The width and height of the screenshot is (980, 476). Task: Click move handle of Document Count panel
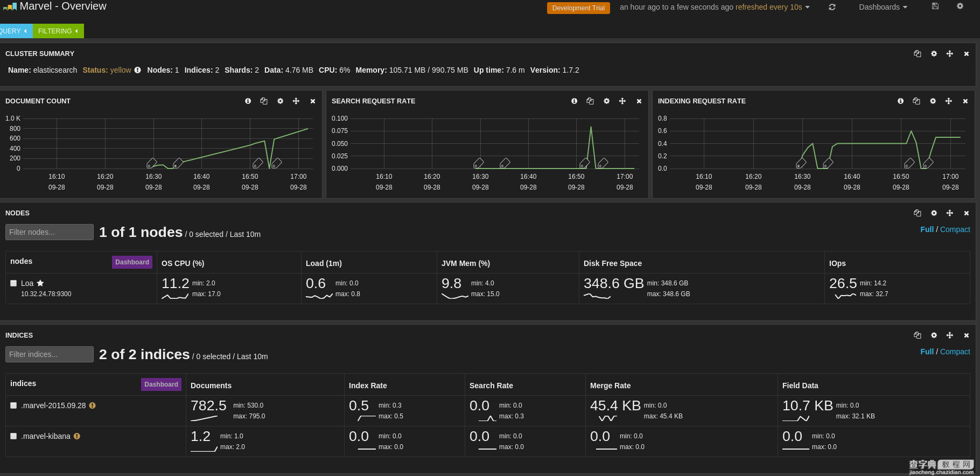tap(296, 101)
